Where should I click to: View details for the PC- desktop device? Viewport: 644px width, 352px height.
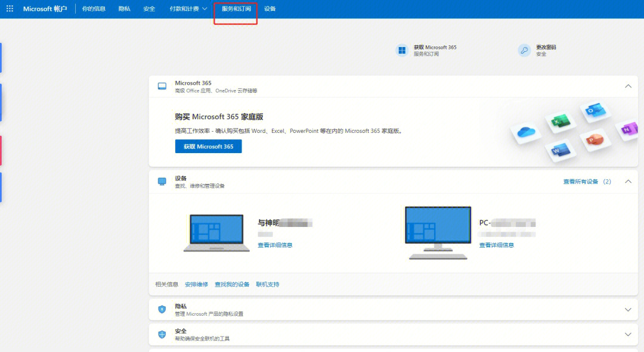(x=496, y=245)
